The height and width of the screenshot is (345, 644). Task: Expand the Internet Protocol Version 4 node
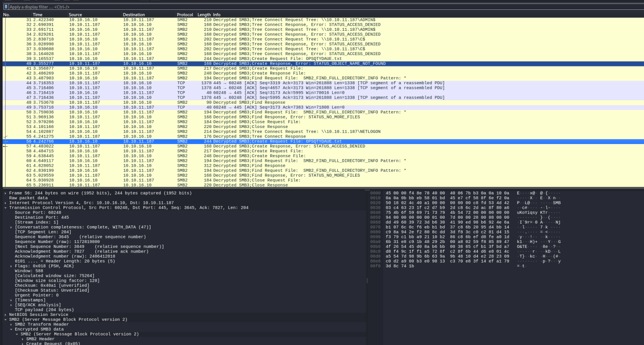click(x=6, y=203)
